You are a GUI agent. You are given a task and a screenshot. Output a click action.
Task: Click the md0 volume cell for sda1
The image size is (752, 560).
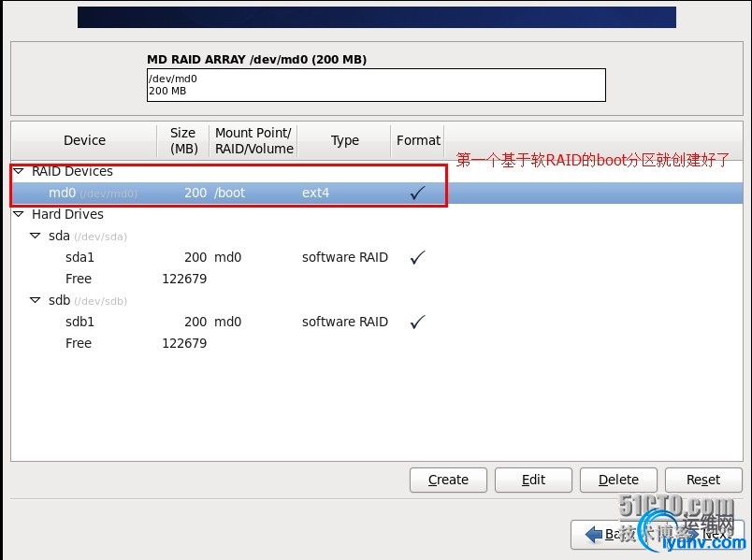coord(228,257)
